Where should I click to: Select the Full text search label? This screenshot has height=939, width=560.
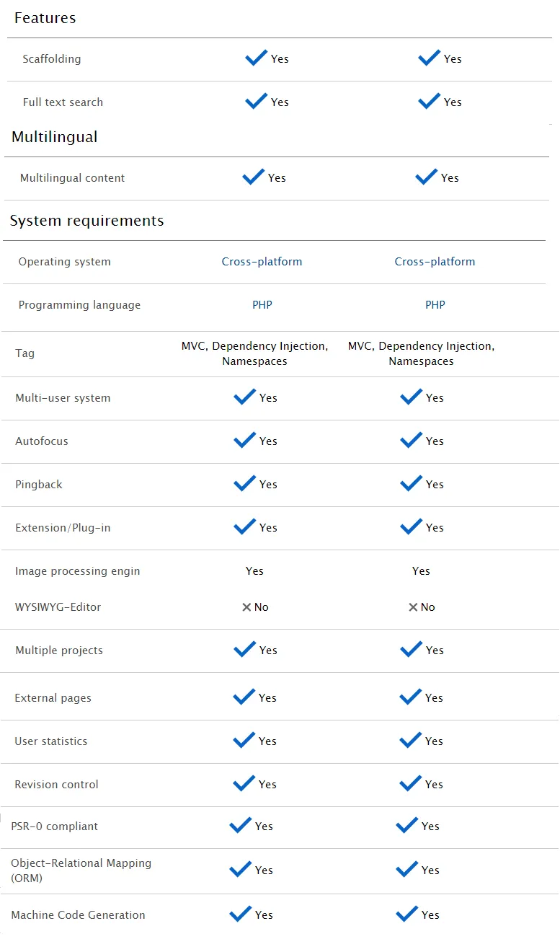(x=63, y=102)
